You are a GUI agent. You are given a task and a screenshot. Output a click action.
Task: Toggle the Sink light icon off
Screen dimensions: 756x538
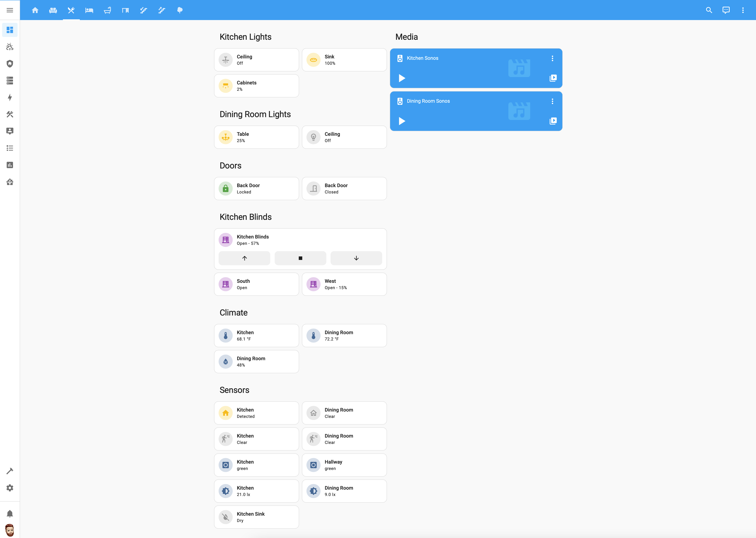click(x=313, y=60)
